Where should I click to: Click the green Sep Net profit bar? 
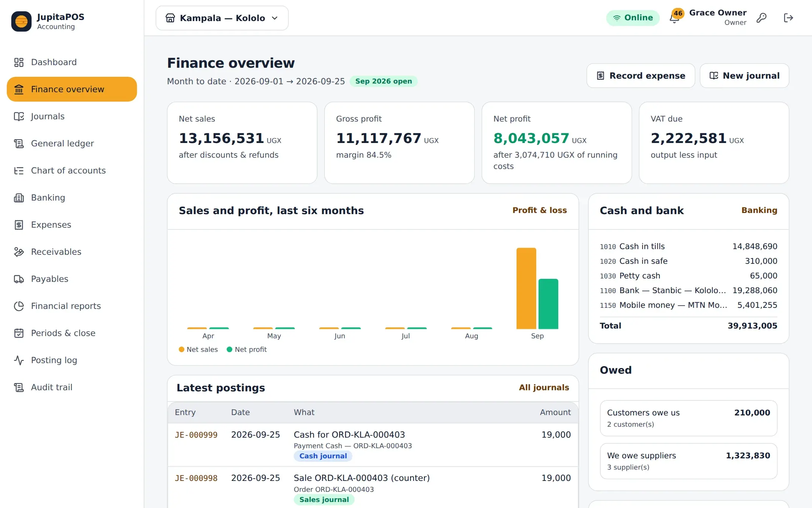click(x=548, y=304)
